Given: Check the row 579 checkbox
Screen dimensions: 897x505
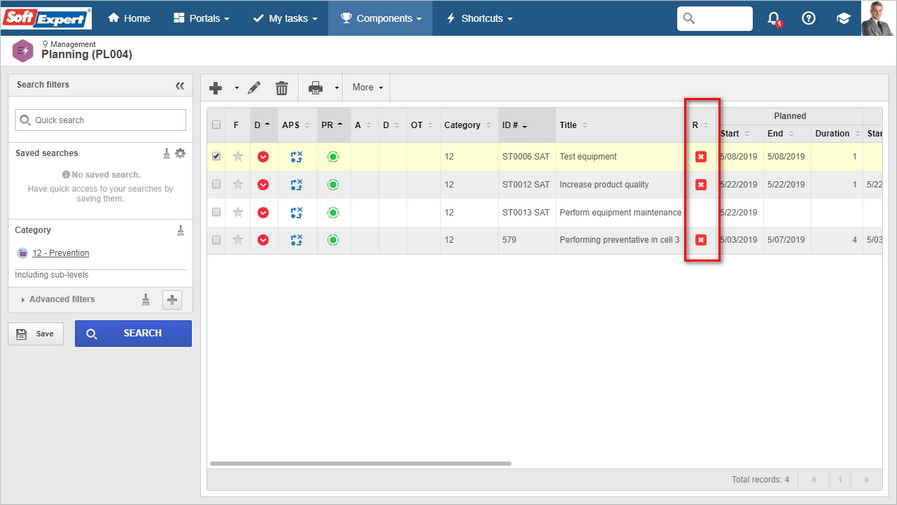Looking at the screenshot, I should click(x=216, y=240).
